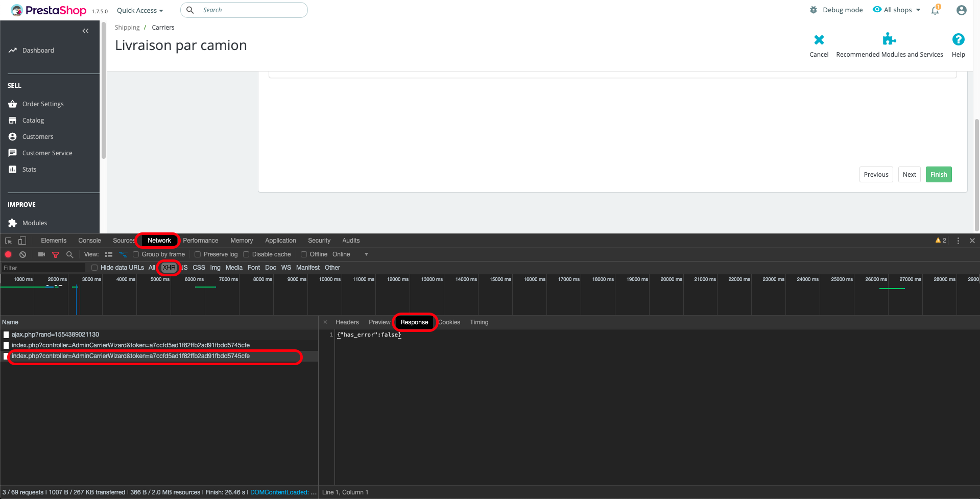Open notifications bell
Screen dimensions: 980x499
click(x=935, y=10)
